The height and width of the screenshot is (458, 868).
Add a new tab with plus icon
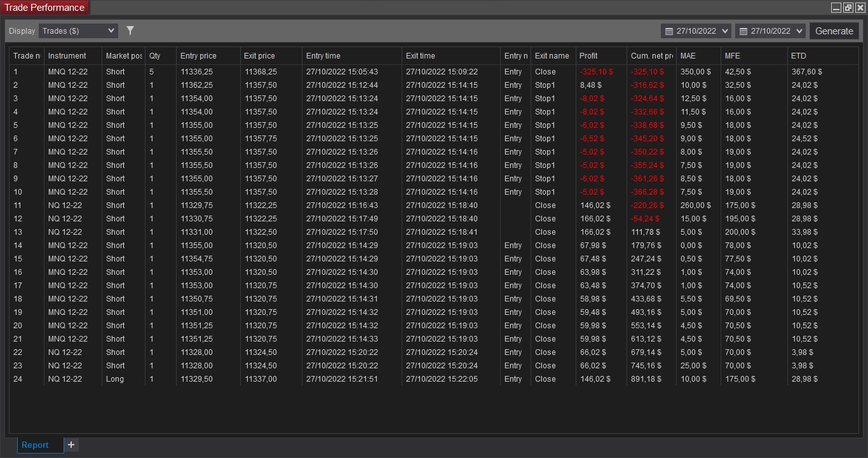tap(71, 445)
